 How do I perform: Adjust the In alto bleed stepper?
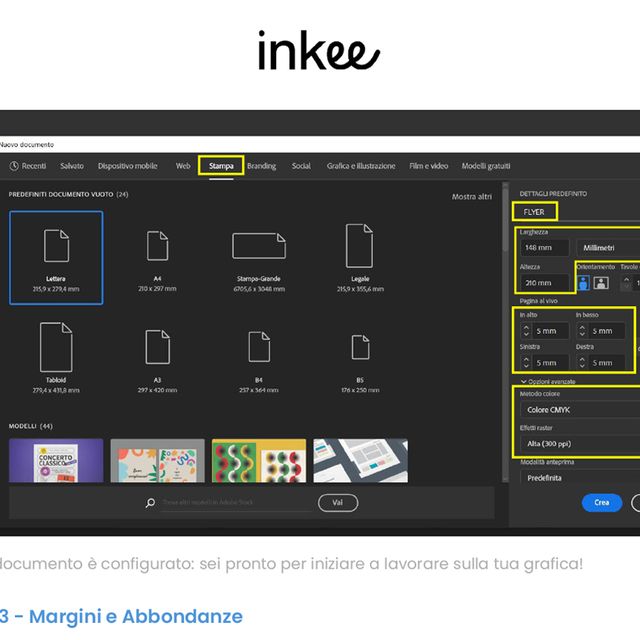pyautogui.click(x=526, y=331)
